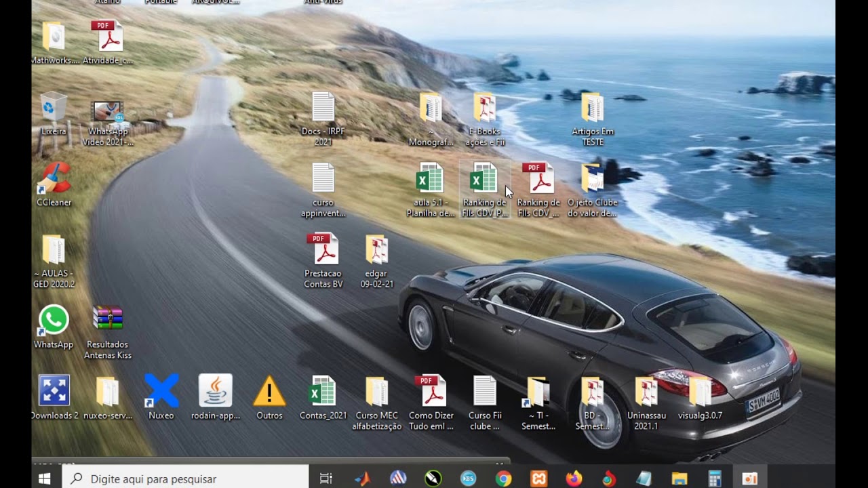Click the active orange app taskbar icon
The width and height of the screenshot is (868, 488).
click(x=750, y=479)
